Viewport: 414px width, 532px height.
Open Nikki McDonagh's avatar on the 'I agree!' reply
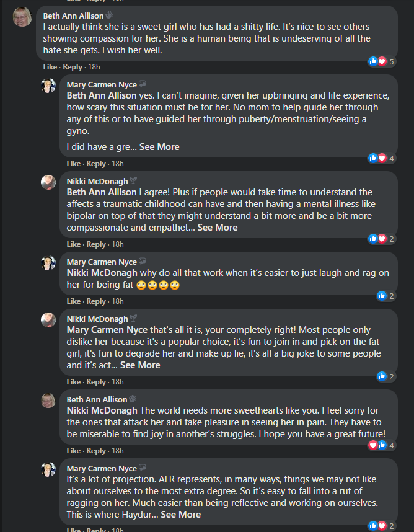(x=48, y=182)
